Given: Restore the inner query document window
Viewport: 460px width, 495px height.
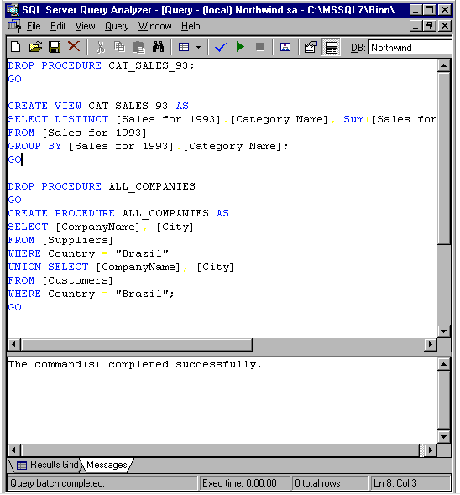Looking at the screenshot, I should tap(429, 26).
